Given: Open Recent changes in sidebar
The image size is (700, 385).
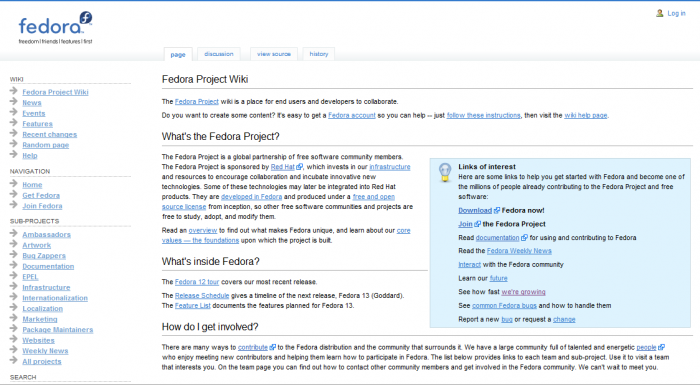Looking at the screenshot, I should [x=50, y=134].
